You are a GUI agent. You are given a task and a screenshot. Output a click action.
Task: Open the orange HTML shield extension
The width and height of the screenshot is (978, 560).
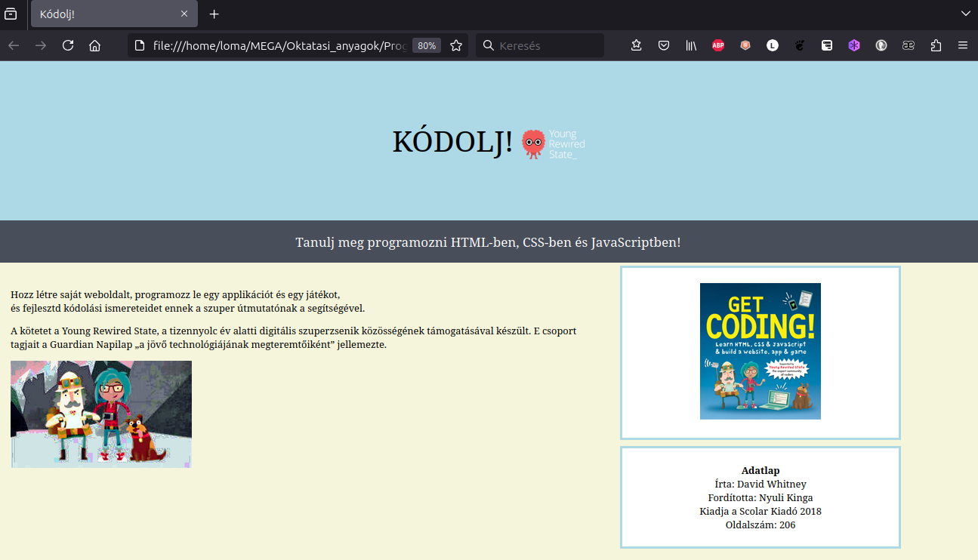tap(745, 45)
